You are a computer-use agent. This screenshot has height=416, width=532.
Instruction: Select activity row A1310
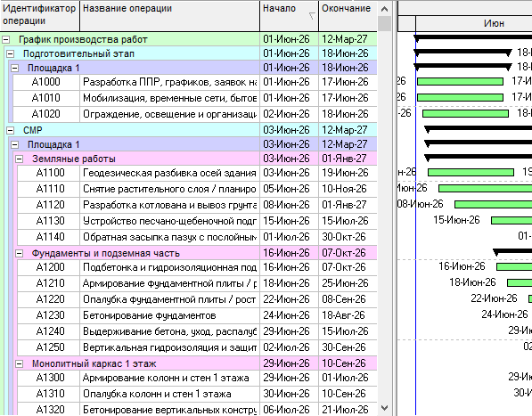tap(198, 394)
